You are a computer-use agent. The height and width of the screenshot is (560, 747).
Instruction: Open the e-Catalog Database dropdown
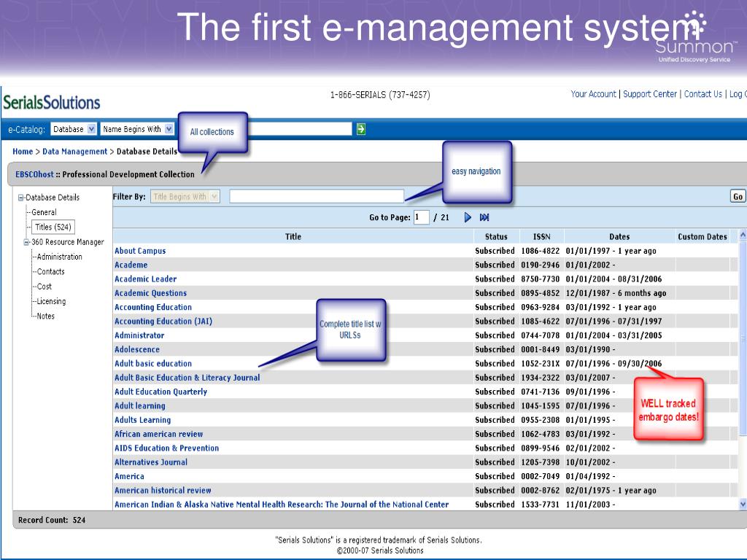[74, 129]
